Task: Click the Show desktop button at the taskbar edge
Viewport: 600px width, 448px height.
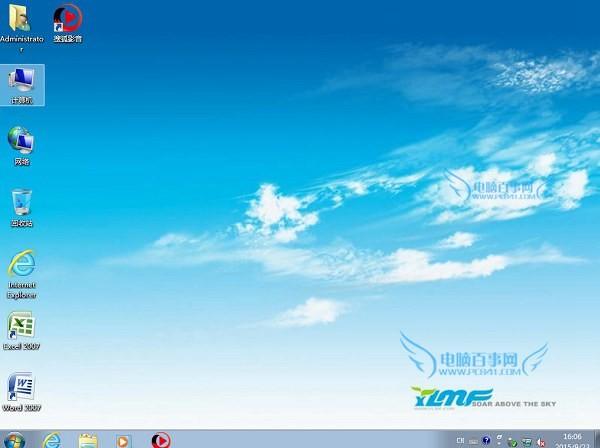Action: pyautogui.click(x=597, y=439)
